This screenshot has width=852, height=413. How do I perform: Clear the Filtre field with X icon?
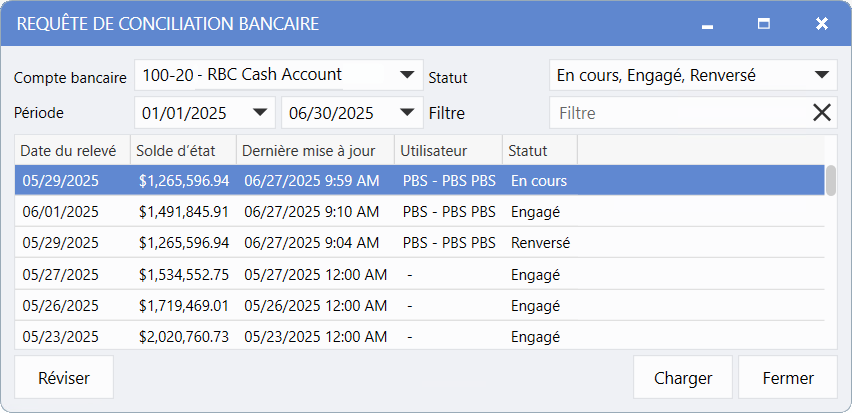pos(821,113)
